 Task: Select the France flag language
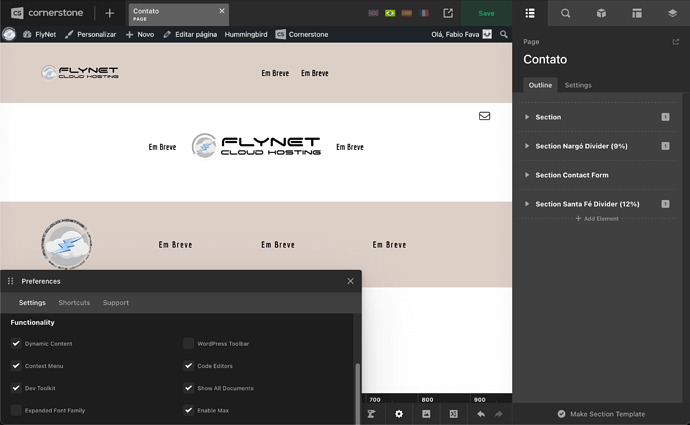[x=424, y=13]
